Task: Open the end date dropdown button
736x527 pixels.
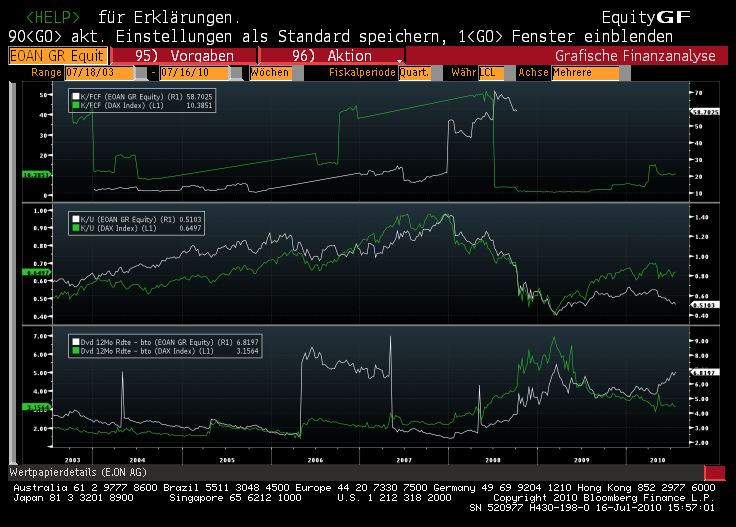Action: pos(236,73)
